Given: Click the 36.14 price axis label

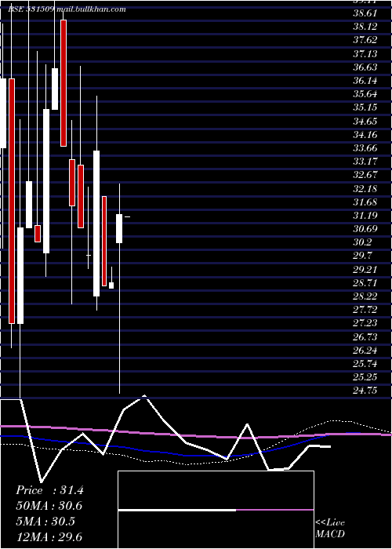Looking at the screenshot, I should click(x=365, y=81).
